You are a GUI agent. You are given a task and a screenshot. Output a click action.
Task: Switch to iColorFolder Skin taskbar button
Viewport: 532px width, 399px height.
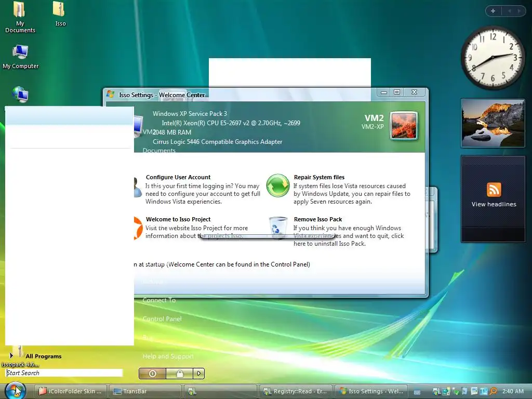[71, 391]
